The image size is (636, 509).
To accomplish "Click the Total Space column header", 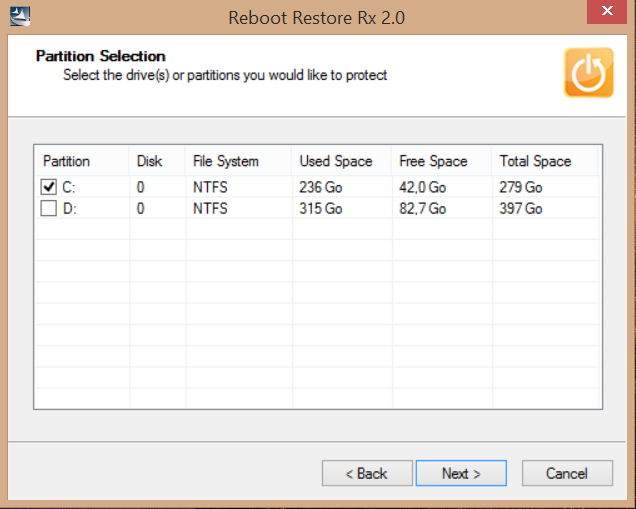I will point(545,161).
